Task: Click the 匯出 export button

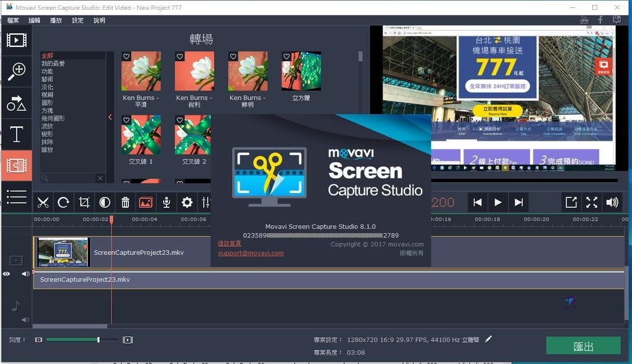Action: [583, 346]
